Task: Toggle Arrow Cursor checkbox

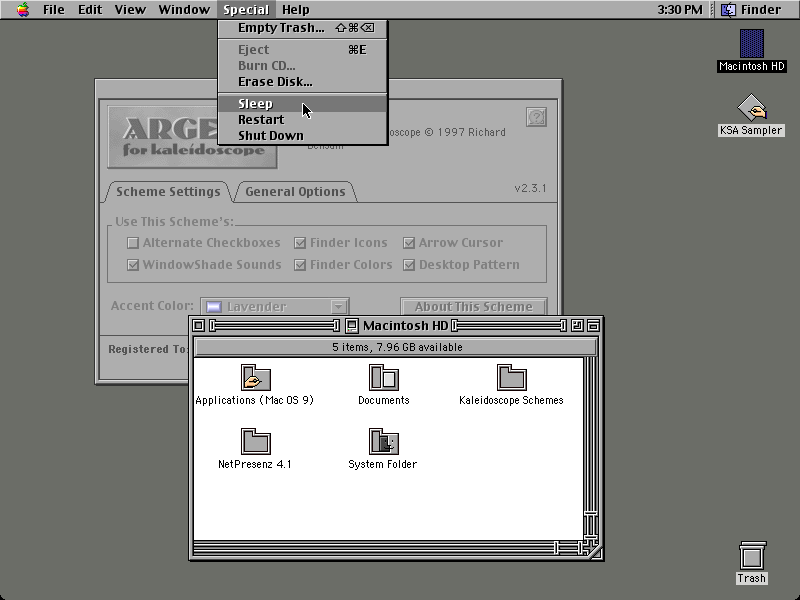Action: pos(409,243)
